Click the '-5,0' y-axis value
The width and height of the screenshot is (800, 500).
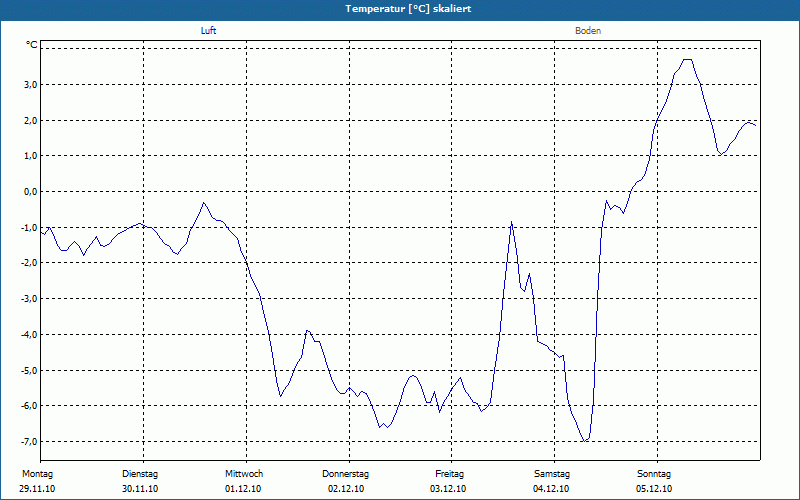click(x=30, y=370)
